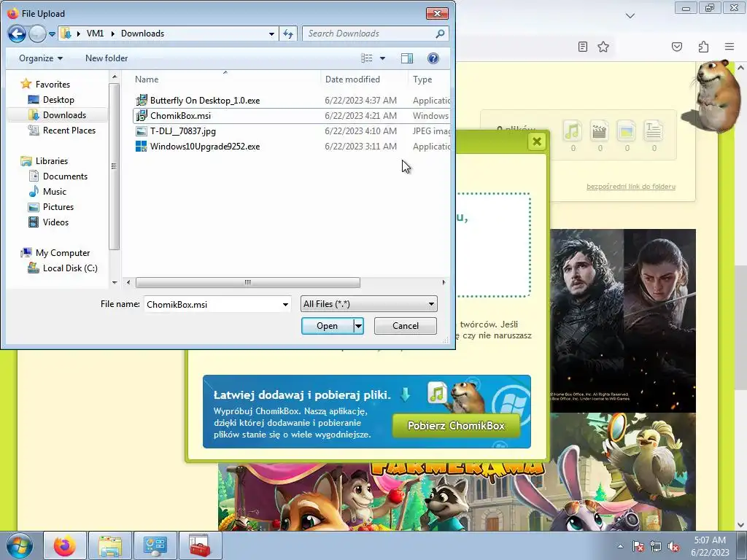The height and width of the screenshot is (560, 747).
Task: Open Windows Explorer from taskbar
Action: 110,545
